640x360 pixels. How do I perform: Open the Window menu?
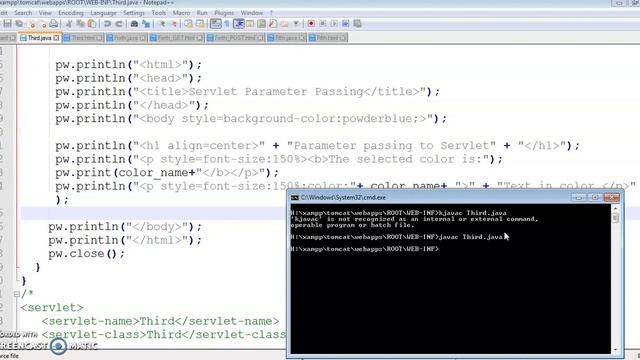click(x=252, y=13)
